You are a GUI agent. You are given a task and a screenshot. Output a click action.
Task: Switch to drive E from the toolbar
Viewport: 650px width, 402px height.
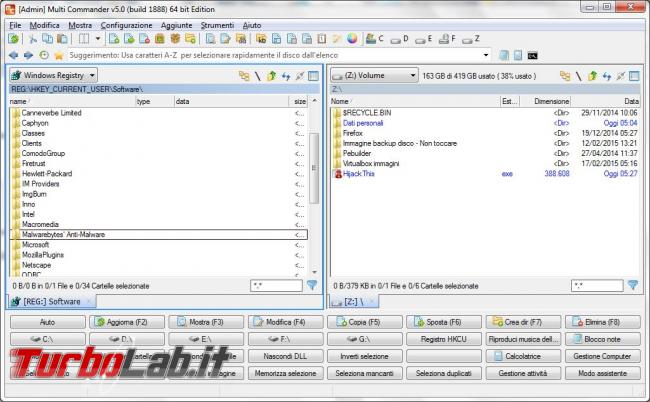click(424, 39)
